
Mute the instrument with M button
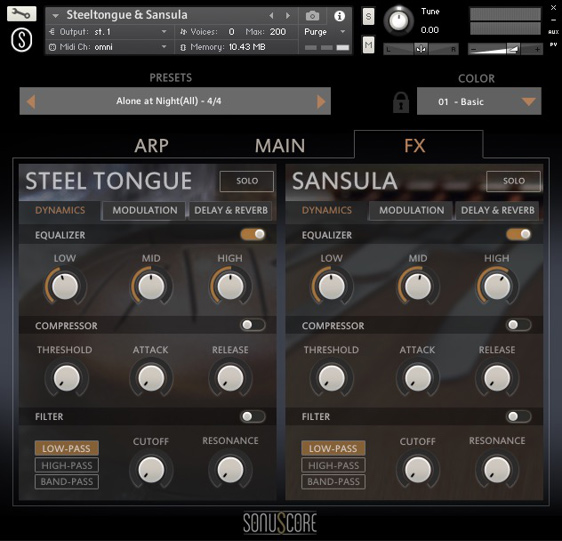pos(368,45)
